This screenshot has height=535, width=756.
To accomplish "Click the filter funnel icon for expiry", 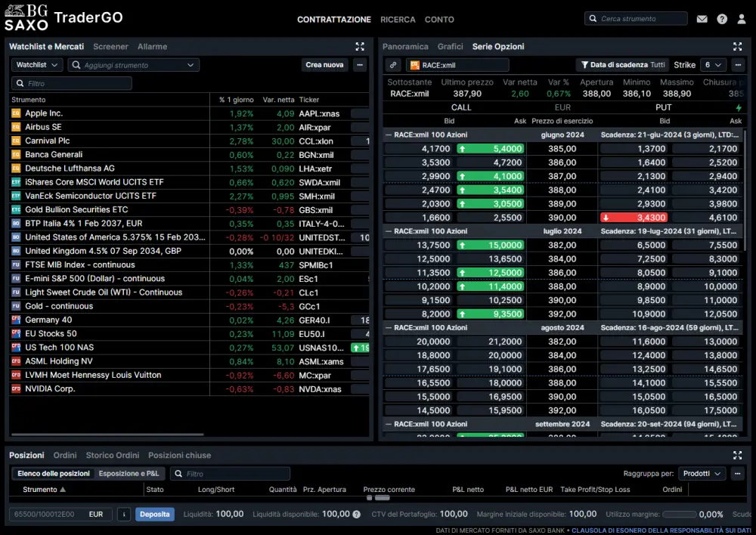I will pyautogui.click(x=584, y=64).
